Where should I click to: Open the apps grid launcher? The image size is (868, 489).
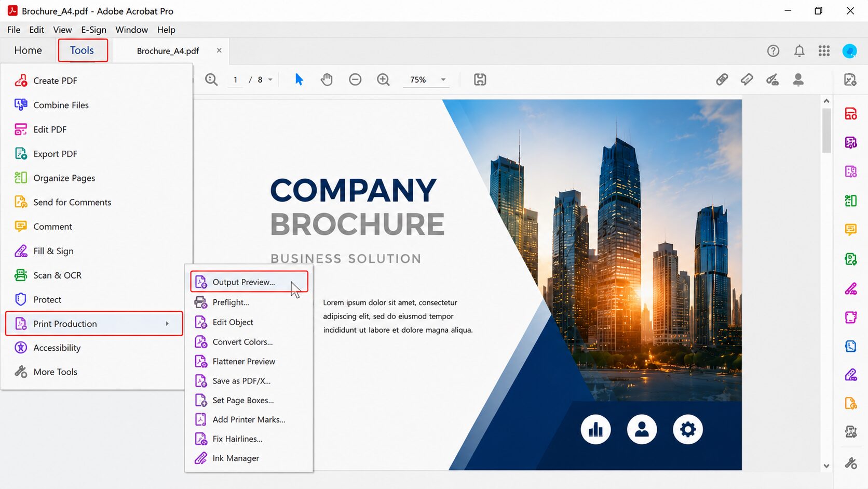coord(824,50)
